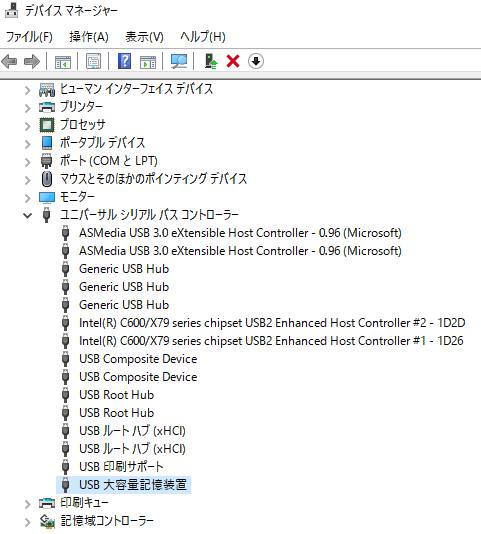481x534 pixels.
Task: Click the ポータブル デバイス icon
Action: 47,143
